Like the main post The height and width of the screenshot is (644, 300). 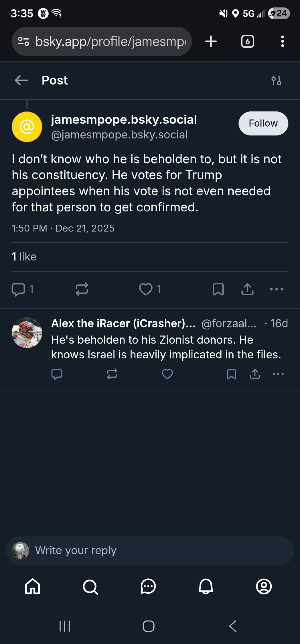tap(145, 289)
